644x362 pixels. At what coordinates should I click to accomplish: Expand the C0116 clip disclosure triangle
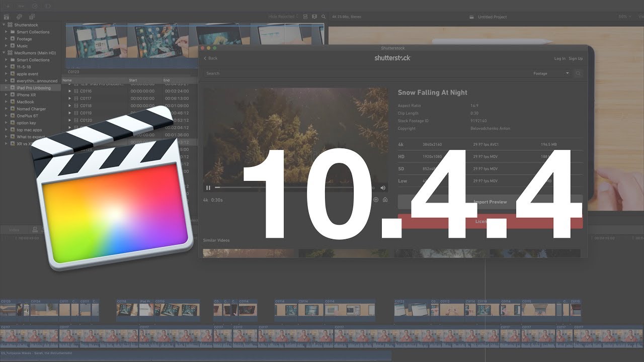coord(70,91)
